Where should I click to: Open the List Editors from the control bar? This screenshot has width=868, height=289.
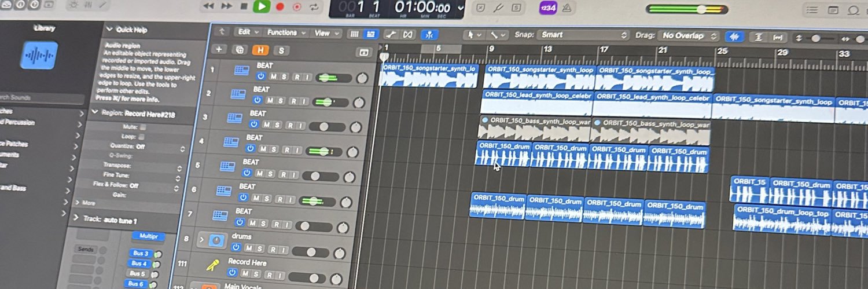[812, 10]
